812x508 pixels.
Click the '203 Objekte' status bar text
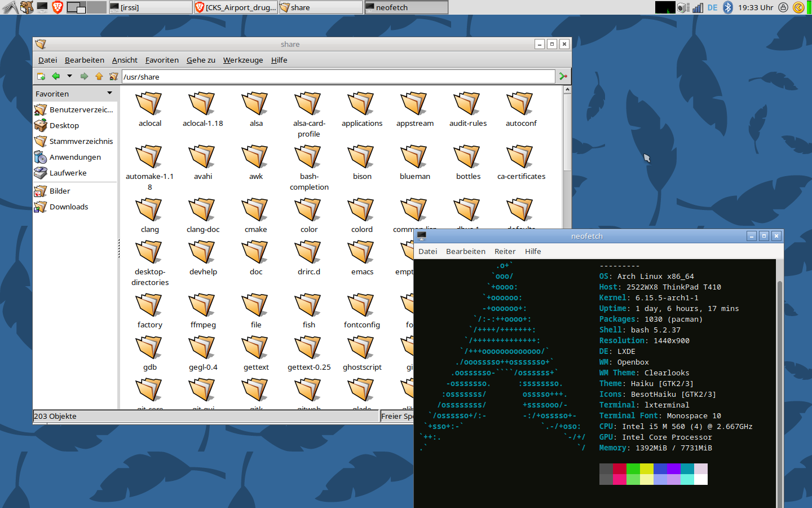55,416
